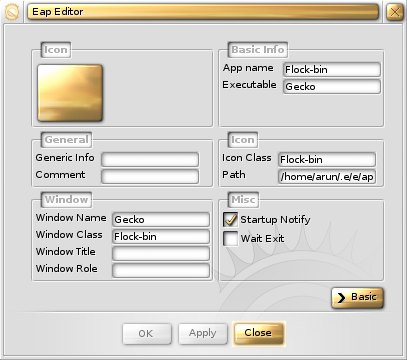Click the Window frame heading

(66, 200)
